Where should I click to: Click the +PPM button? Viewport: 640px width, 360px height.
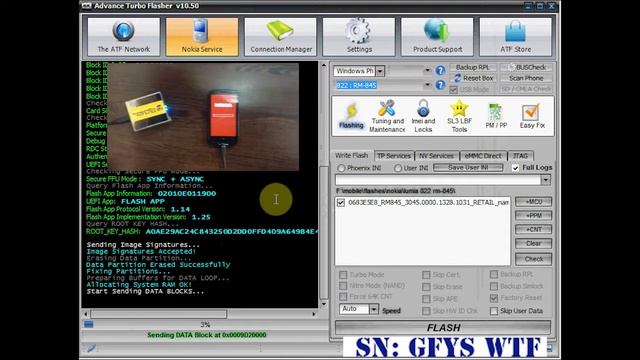click(533, 216)
